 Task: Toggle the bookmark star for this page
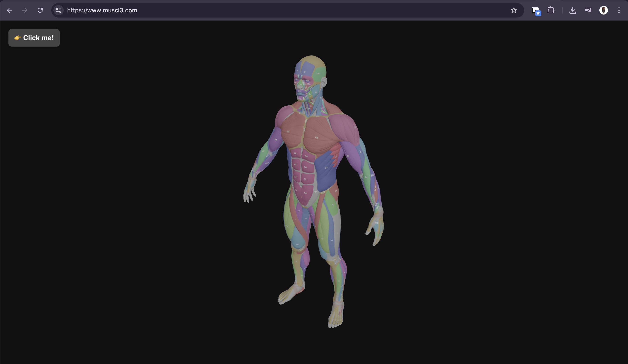[x=514, y=10]
